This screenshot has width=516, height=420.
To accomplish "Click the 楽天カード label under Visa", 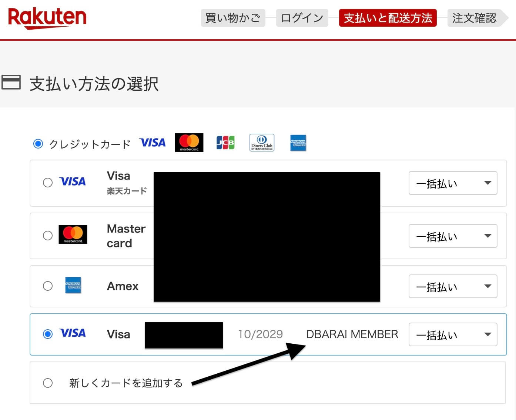I will [x=127, y=191].
